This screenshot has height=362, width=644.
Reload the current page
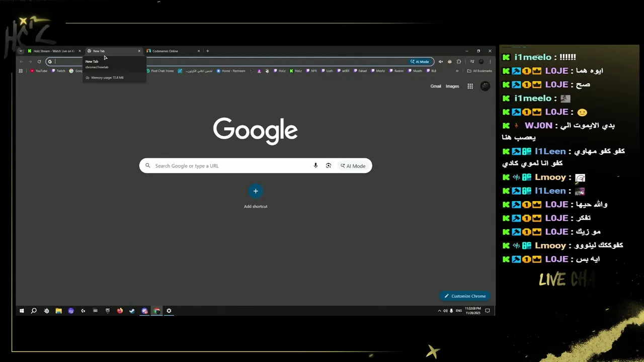39,62
